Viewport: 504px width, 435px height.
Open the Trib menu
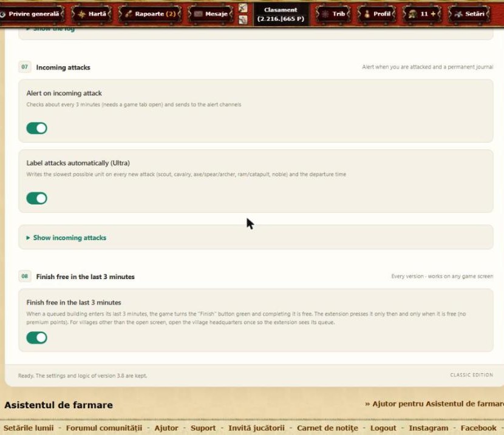333,14
